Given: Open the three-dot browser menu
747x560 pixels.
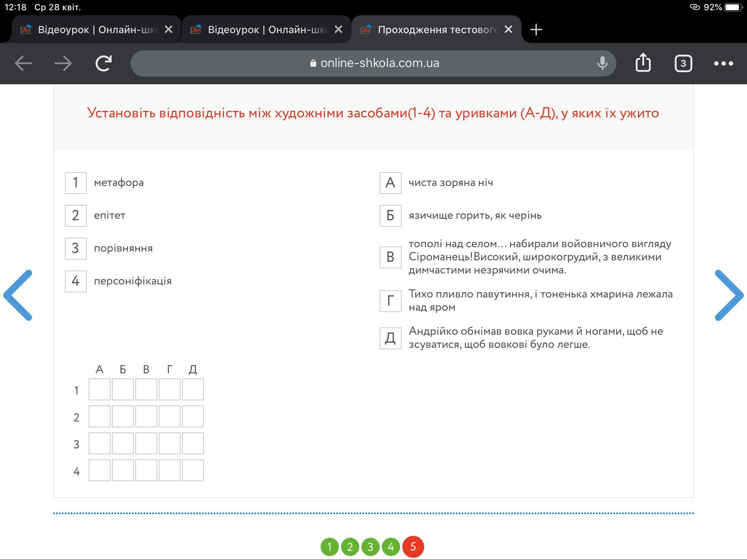Looking at the screenshot, I should coord(723,63).
